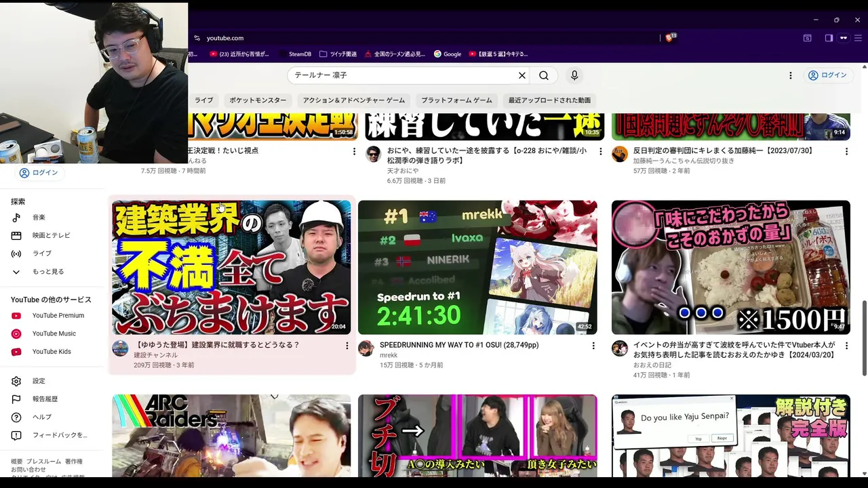Open the 天才おにや channel name

click(x=403, y=171)
